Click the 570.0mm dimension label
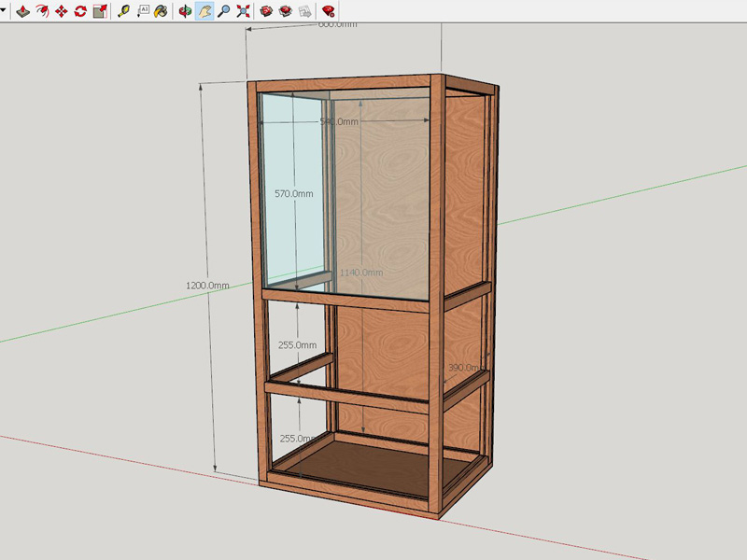The image size is (747, 560). [x=294, y=194]
